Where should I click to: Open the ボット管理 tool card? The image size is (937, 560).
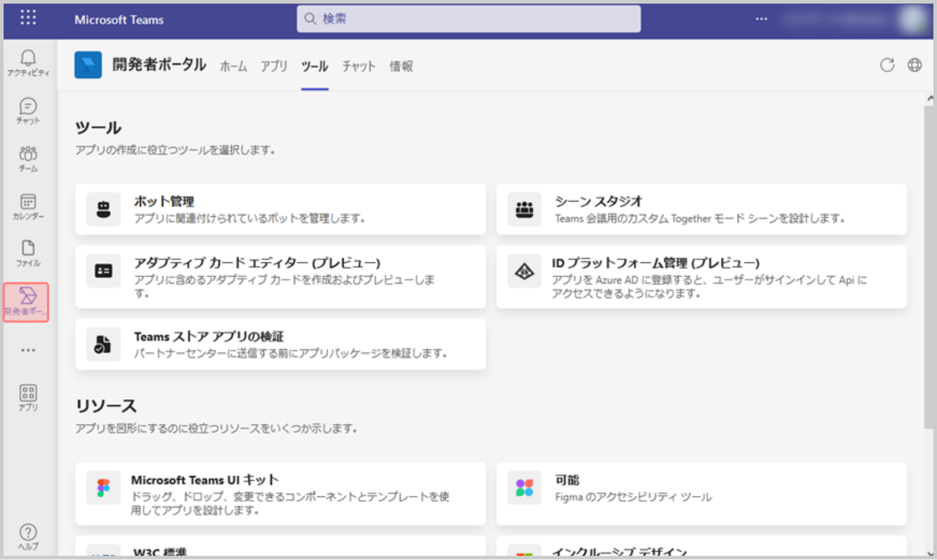pos(280,209)
